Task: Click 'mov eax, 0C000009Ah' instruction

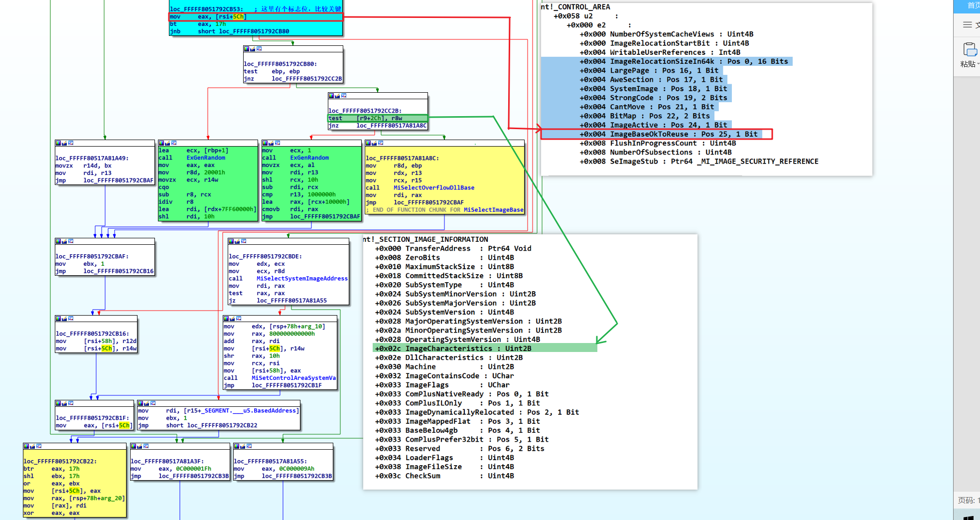Action: [x=274, y=469]
